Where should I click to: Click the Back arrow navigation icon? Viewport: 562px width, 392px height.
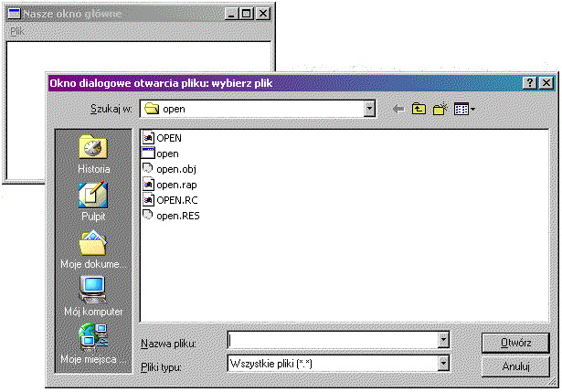[398, 109]
